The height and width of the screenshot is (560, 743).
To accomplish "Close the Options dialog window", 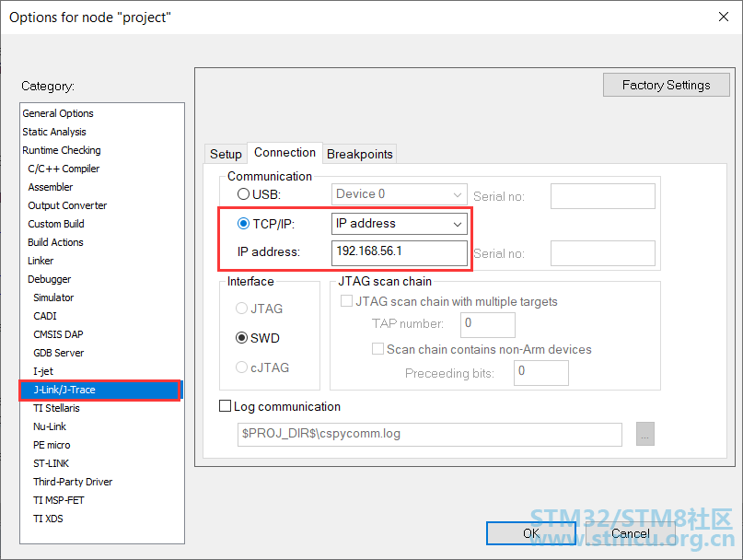I will (723, 17).
